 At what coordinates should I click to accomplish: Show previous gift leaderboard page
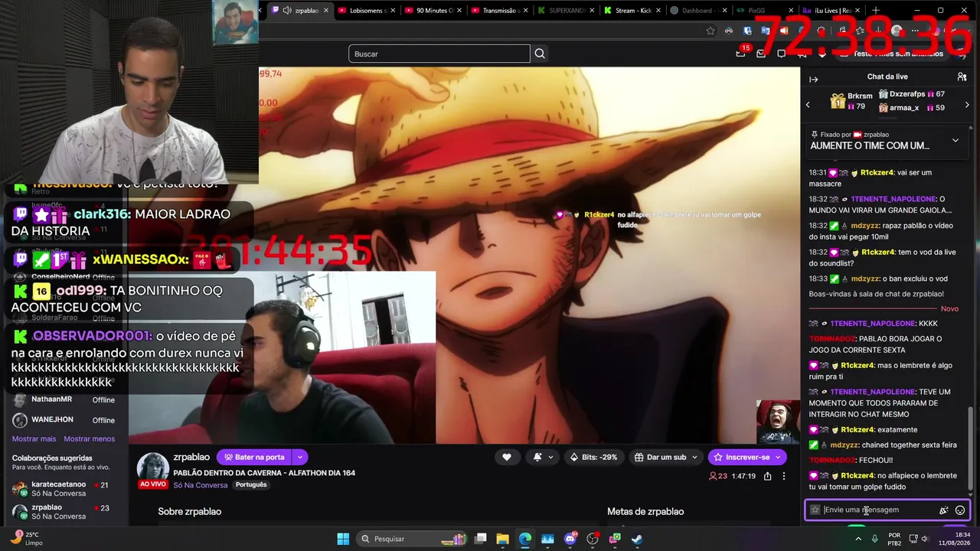pyautogui.click(x=808, y=105)
